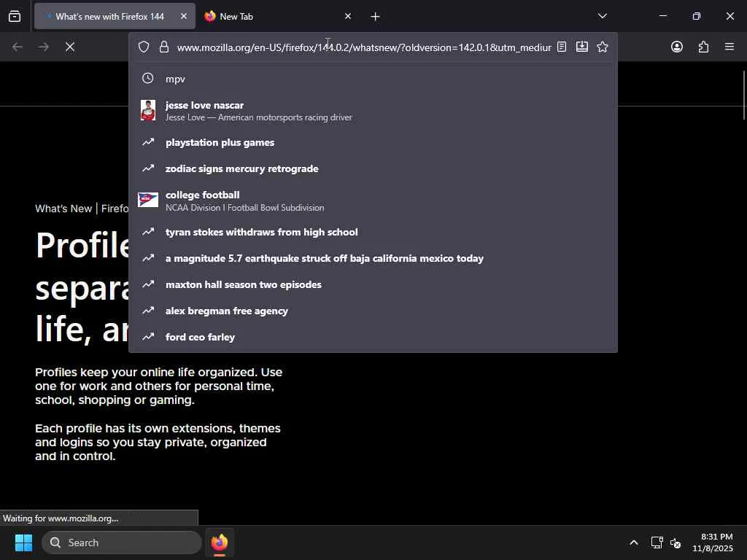This screenshot has width=747, height=560.
Task: Click "What's New" page heading text
Action: point(63,209)
